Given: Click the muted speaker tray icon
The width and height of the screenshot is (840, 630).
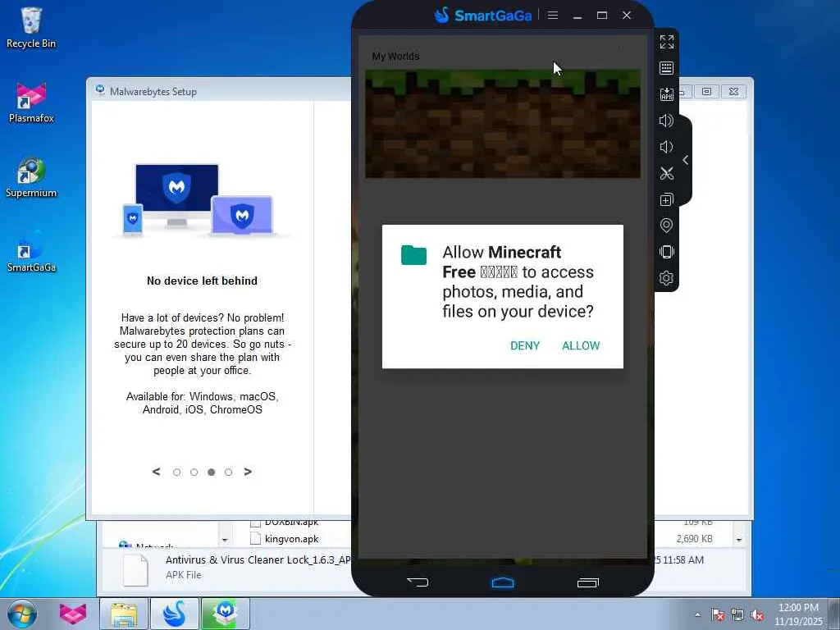Looking at the screenshot, I should point(757,614).
